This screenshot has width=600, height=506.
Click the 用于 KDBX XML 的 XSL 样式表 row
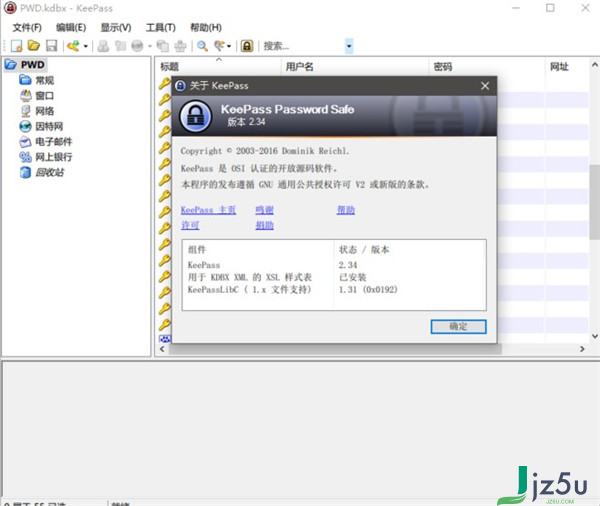[334, 277]
